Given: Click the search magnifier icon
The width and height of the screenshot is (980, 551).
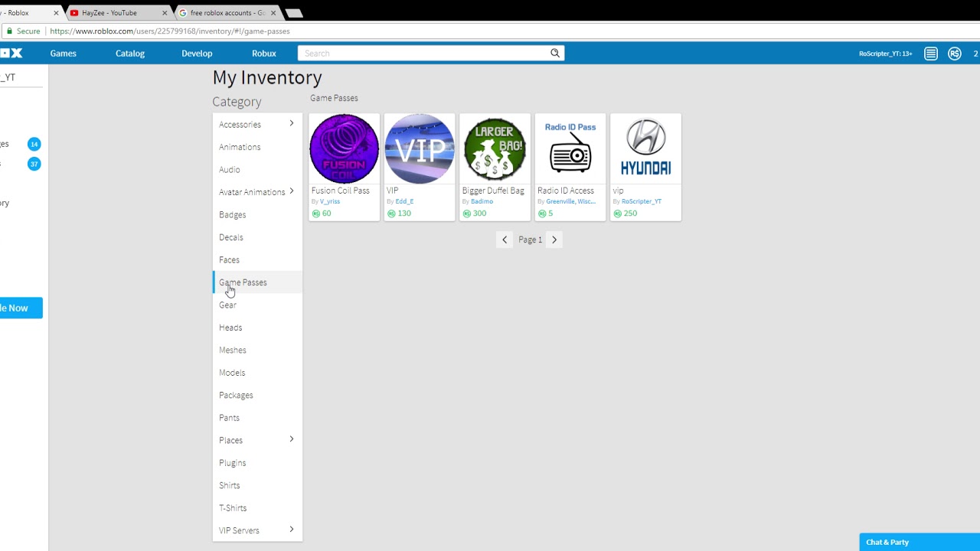Looking at the screenshot, I should (555, 53).
